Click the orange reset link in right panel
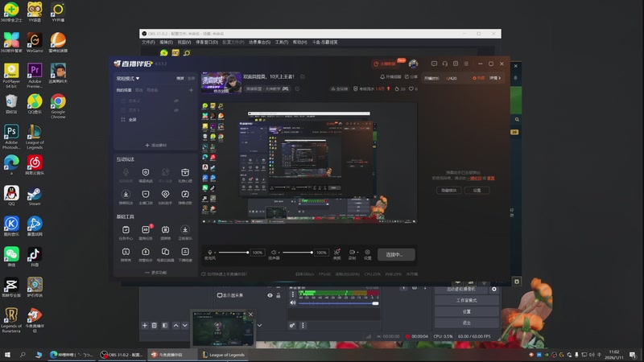The height and width of the screenshot is (362, 644). (x=490, y=178)
